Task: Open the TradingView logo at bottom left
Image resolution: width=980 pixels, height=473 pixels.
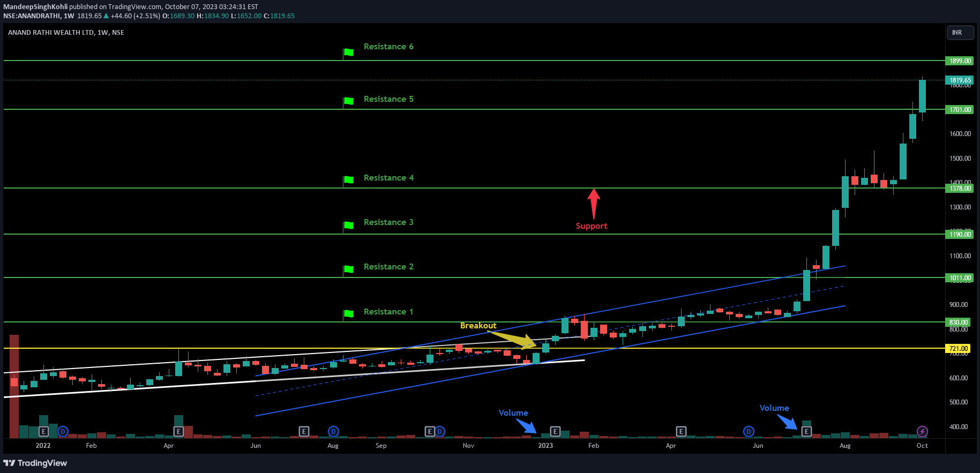Action: pos(35,463)
